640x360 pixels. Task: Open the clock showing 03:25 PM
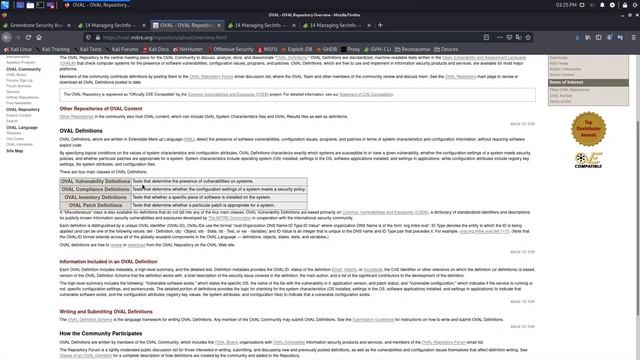coord(566,5)
